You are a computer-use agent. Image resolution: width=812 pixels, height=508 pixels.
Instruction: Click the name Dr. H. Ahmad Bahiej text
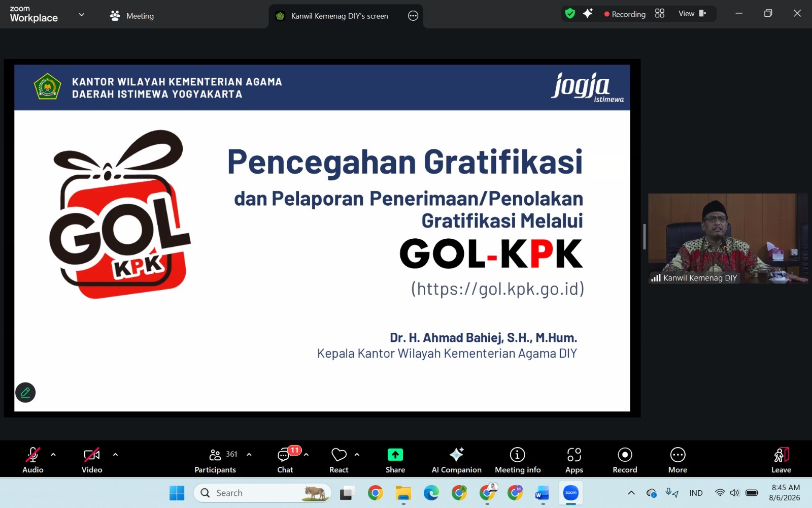(x=483, y=338)
